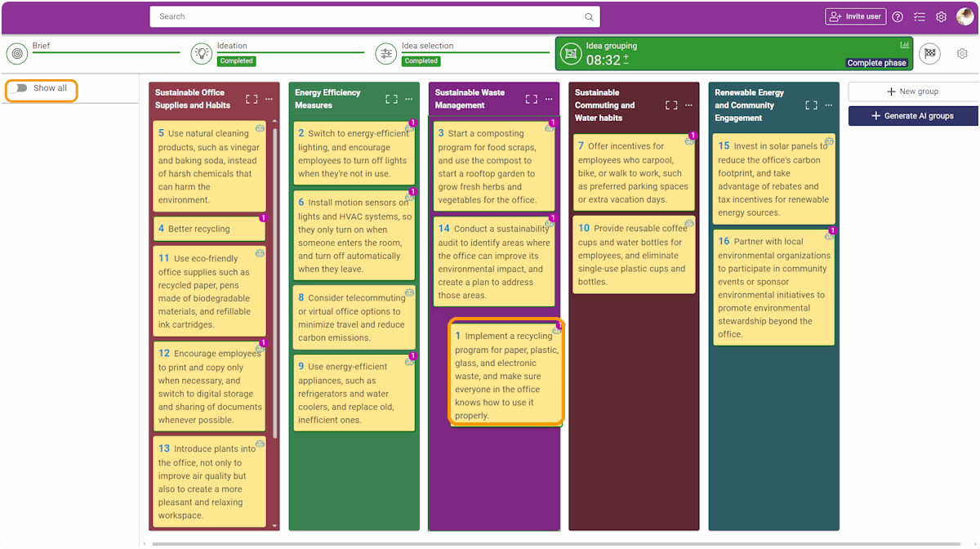Open the phase statistics bar chart icon
The height and width of the screenshot is (549, 980).
point(905,45)
